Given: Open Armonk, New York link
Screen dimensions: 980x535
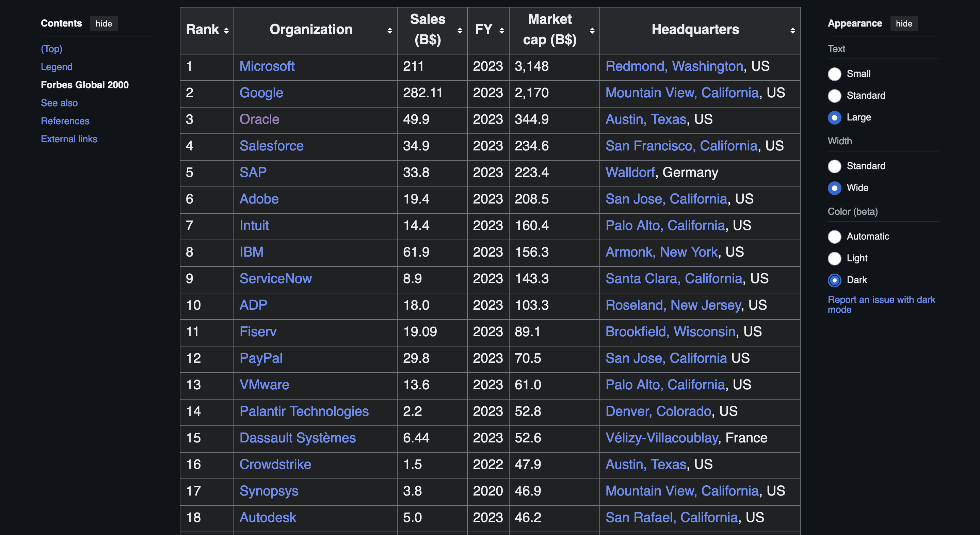Looking at the screenshot, I should pyautogui.click(x=662, y=252).
